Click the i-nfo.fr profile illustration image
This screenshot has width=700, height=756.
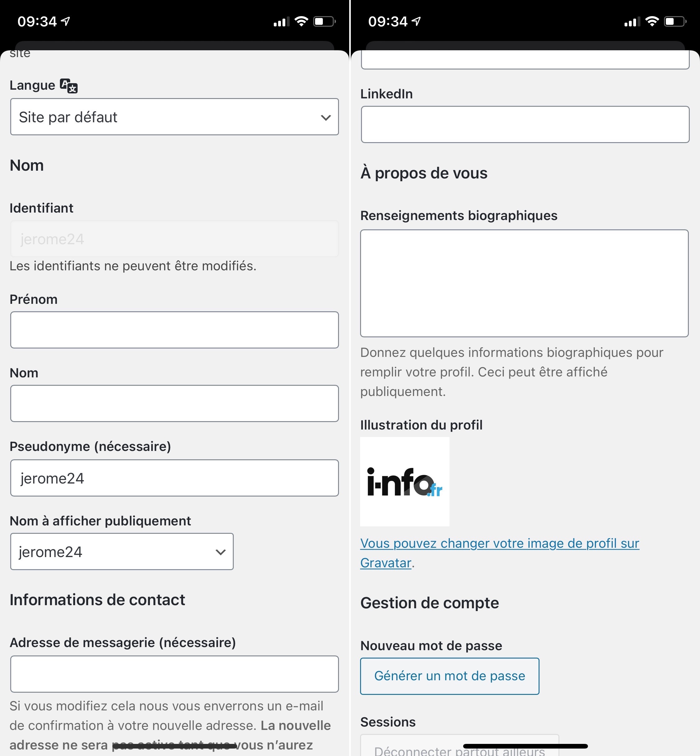click(404, 481)
